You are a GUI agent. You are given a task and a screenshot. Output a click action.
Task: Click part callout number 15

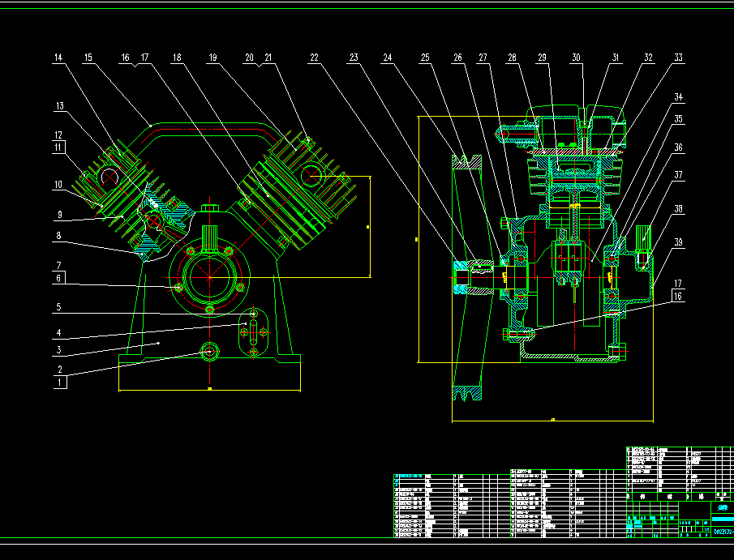[x=88, y=58]
